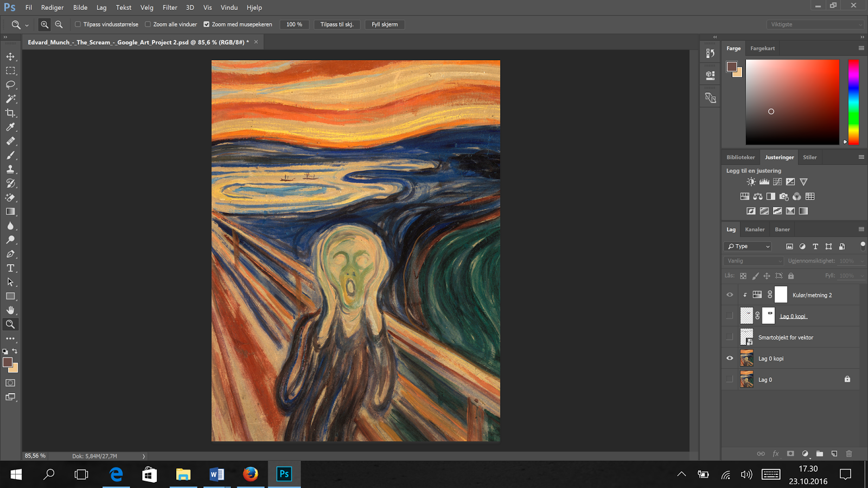
Task: Select the Dodge tool
Action: tap(10, 240)
